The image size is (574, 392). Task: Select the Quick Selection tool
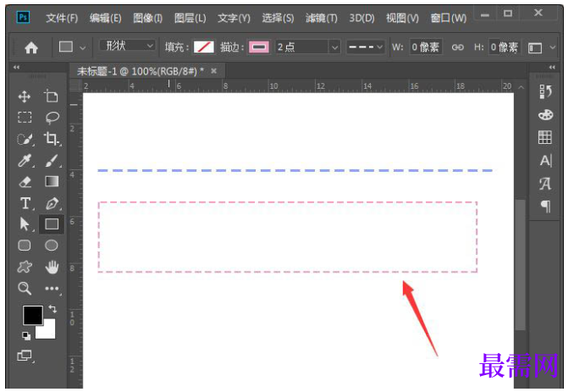(25, 139)
